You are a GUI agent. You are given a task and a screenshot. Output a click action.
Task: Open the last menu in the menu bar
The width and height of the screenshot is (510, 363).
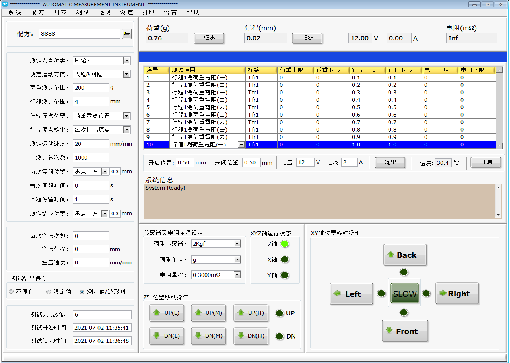(193, 13)
